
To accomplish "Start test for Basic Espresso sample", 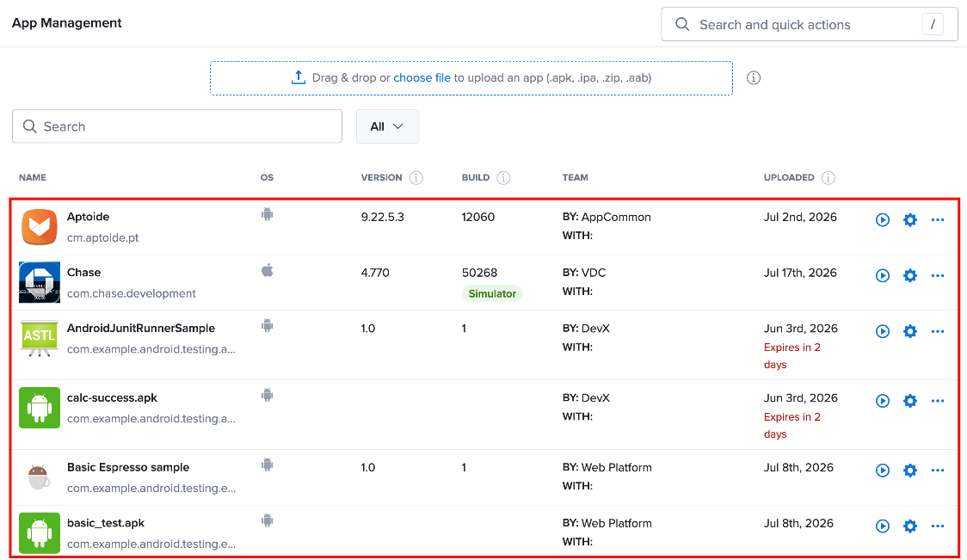I will 883,471.
